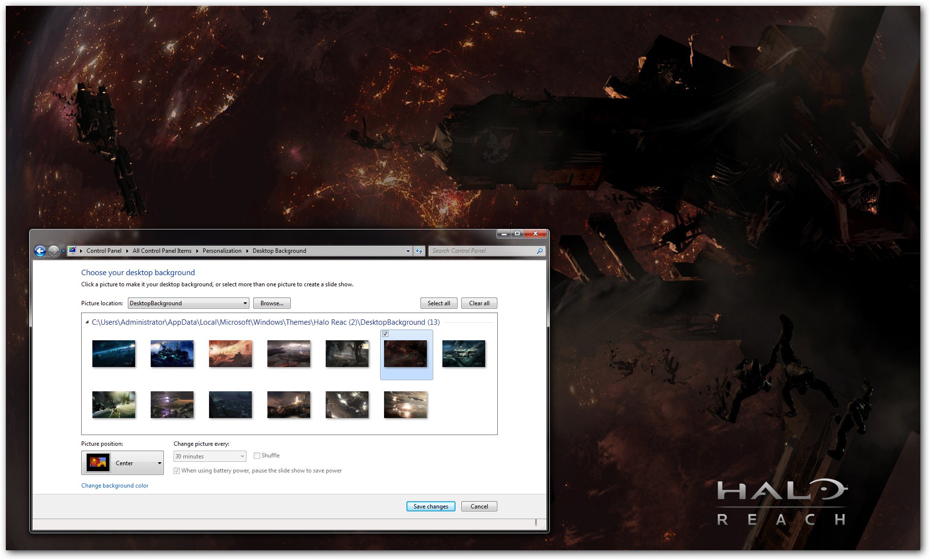Click the Select all button
Viewport: 930px width, 560px height.
(439, 303)
